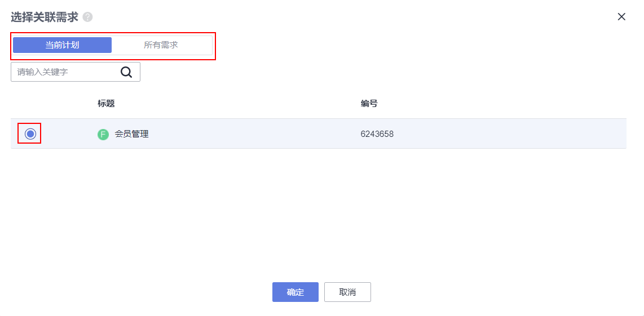Click the 会员管理 requirement title

131,134
